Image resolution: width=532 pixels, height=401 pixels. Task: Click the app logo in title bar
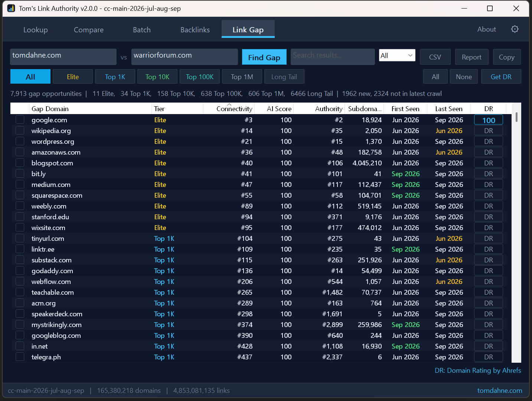point(11,8)
